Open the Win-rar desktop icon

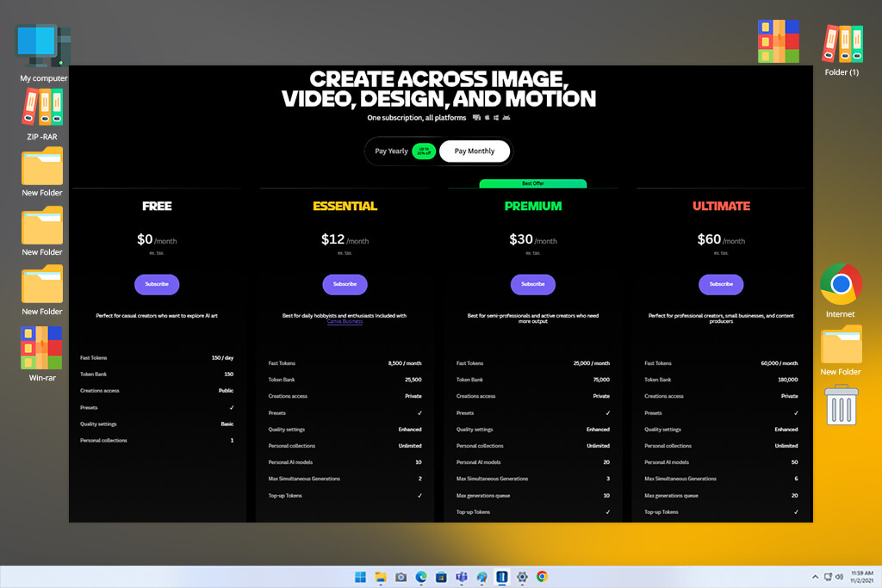click(42, 354)
